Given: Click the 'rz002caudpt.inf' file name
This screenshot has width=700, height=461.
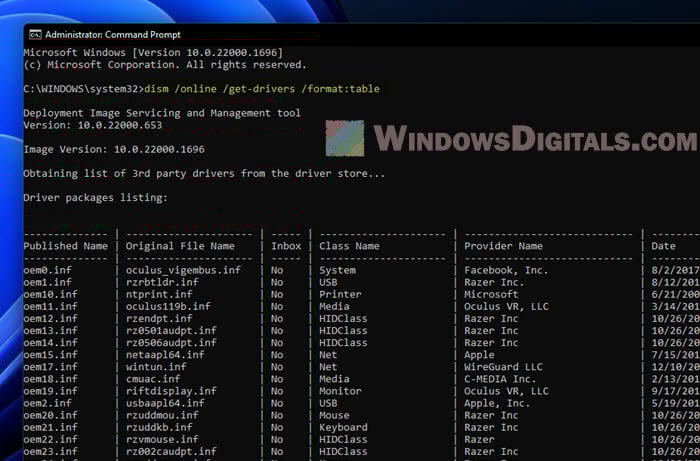Looking at the screenshot, I should [x=171, y=451].
